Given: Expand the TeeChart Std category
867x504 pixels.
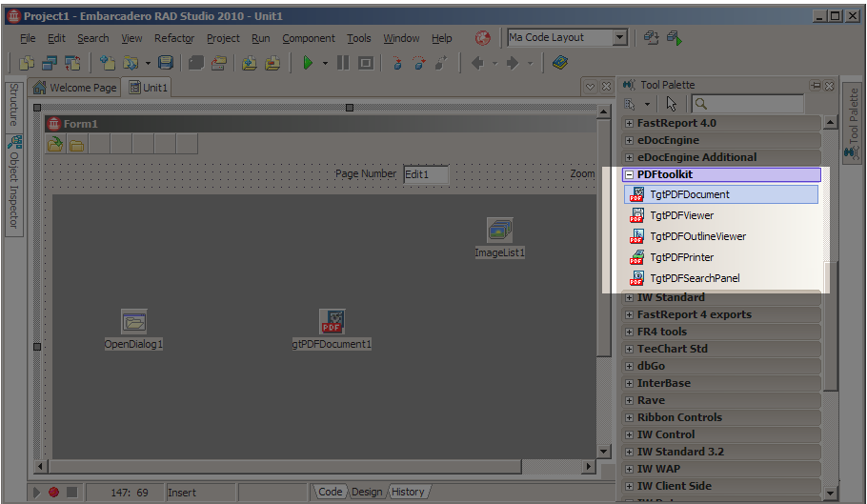Looking at the screenshot, I should click(629, 350).
